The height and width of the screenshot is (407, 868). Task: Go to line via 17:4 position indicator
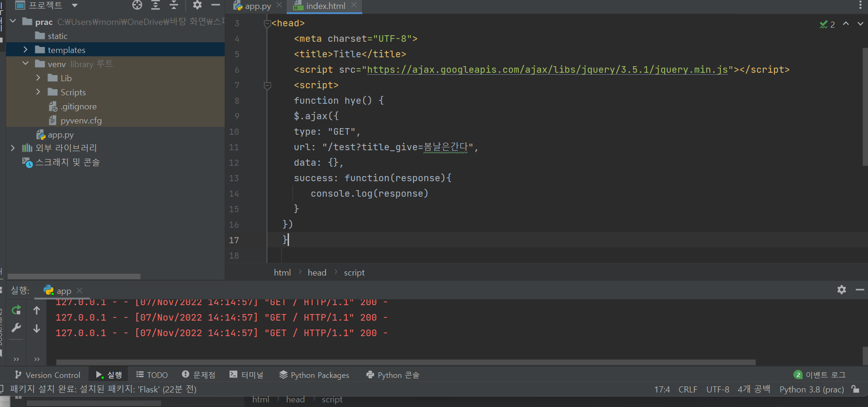662,390
